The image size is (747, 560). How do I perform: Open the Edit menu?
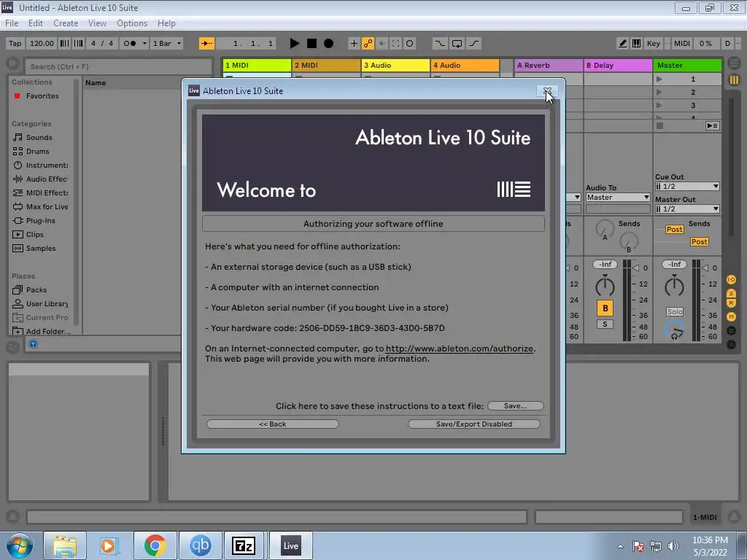[x=35, y=23]
